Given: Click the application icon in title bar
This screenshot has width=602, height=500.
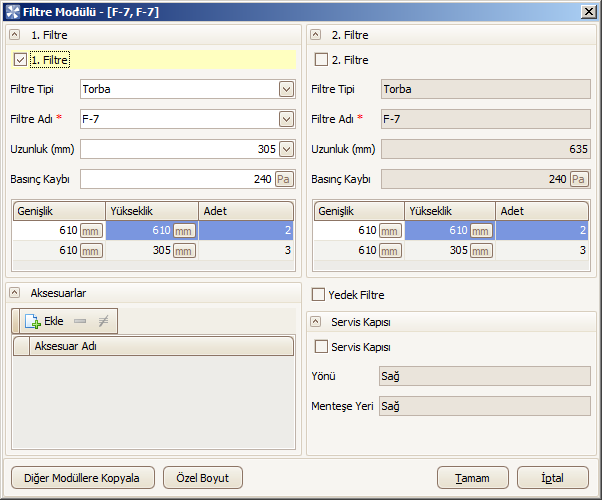Looking at the screenshot, I should tap(13, 12).
